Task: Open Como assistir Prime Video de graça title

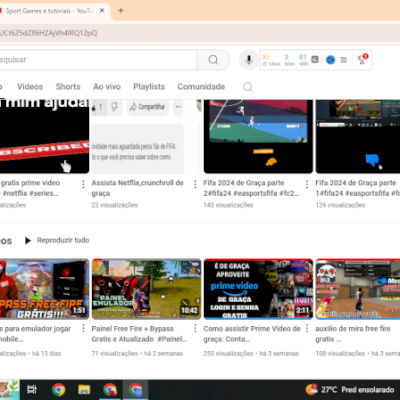Action: 252,334
